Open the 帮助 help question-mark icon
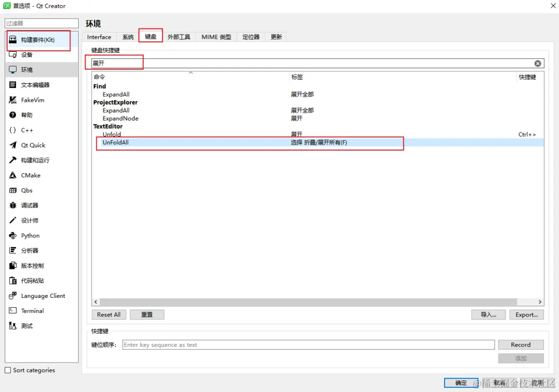559x392 pixels. coord(13,115)
